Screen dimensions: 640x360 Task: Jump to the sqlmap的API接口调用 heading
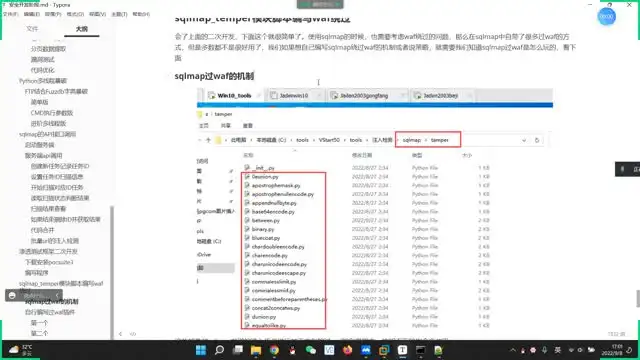click(47, 134)
